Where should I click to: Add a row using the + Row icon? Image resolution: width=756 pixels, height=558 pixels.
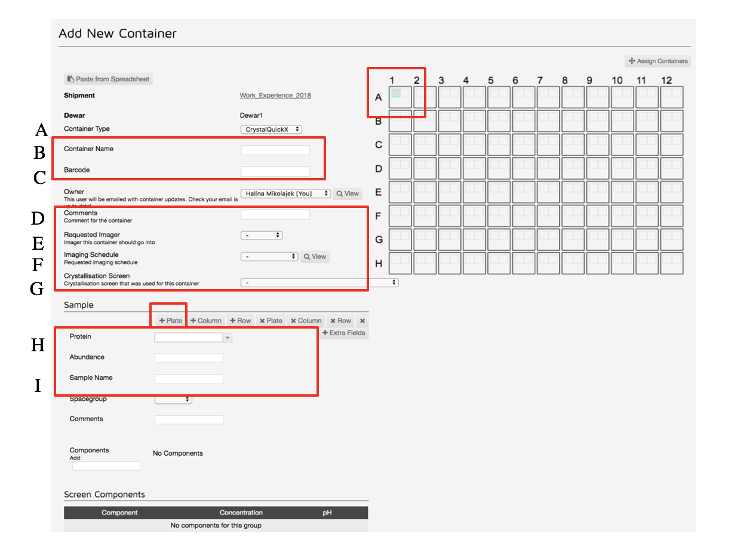(x=239, y=320)
